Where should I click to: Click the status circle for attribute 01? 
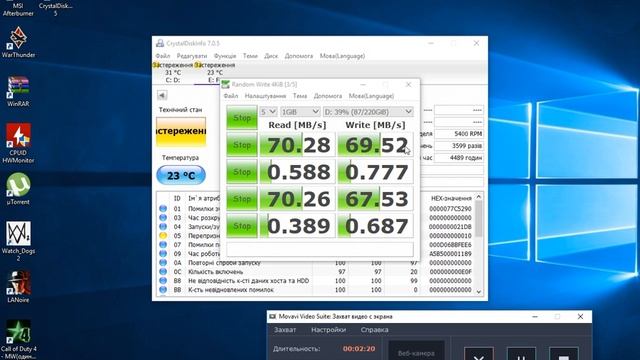163,209
